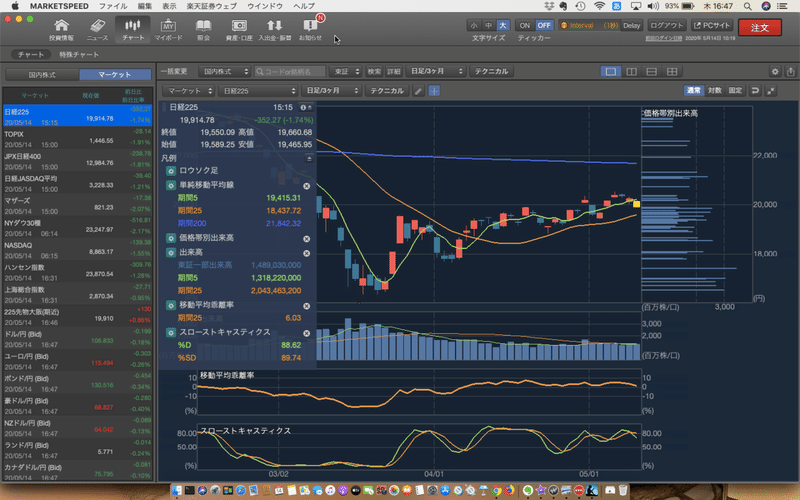Viewport: 800px width, 500px height.
Task: Open the マイボード MY icon
Action: [x=168, y=30]
